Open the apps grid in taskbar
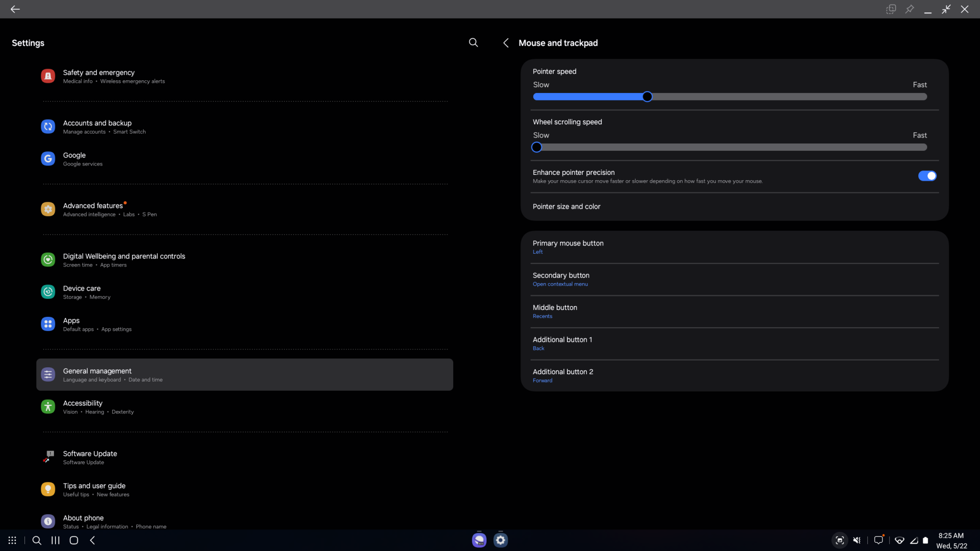 click(x=12, y=540)
